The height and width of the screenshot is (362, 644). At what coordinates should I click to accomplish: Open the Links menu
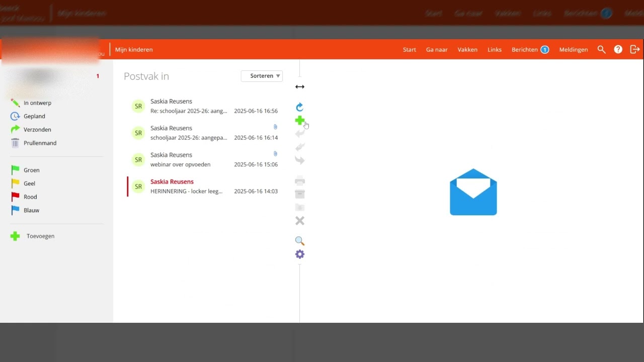(495, 50)
